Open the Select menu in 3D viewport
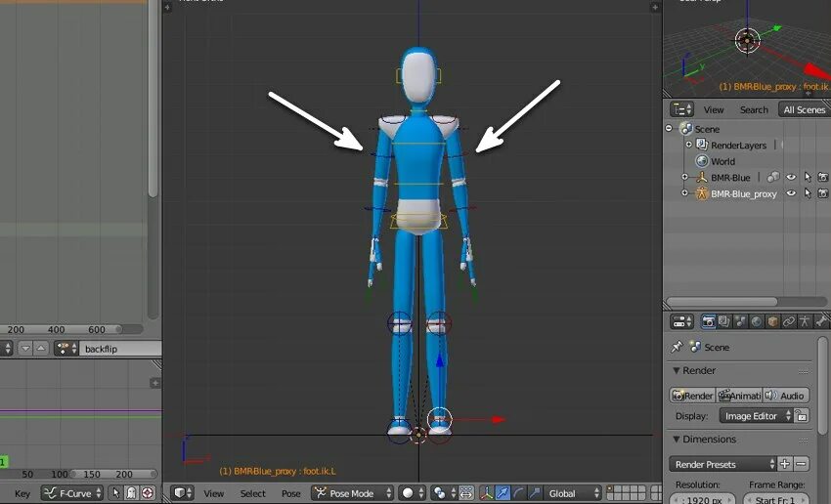 tap(252, 493)
